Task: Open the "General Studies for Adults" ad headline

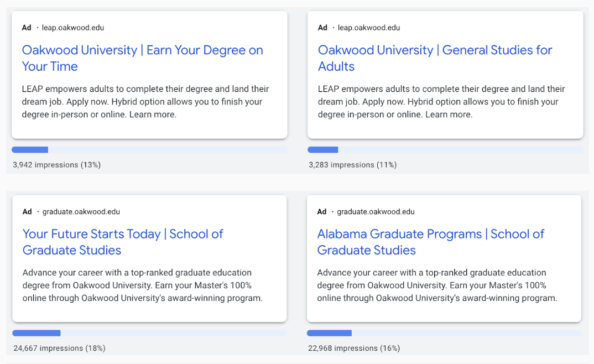Action: 435,58
